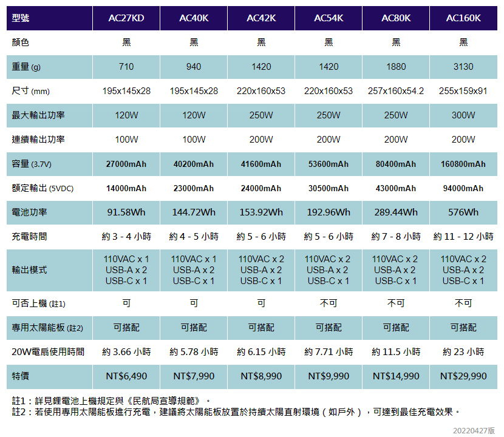Select the AC27KD column header
Image resolution: width=504 pixels, height=437 pixels.
click(126, 18)
